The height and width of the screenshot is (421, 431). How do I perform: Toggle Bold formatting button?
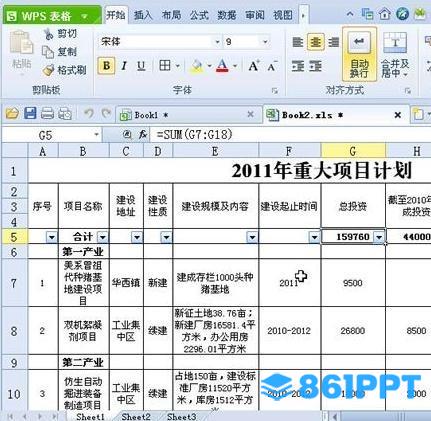[107, 66]
